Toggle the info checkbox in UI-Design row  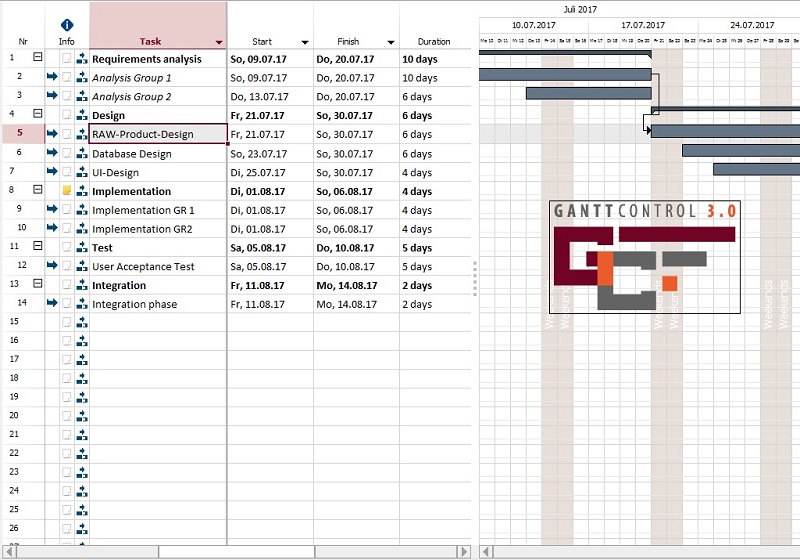pos(67,172)
